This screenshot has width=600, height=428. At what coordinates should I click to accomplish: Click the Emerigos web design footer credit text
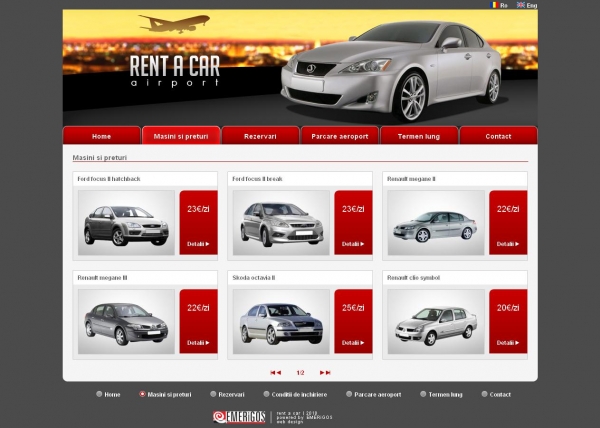tap(305, 417)
